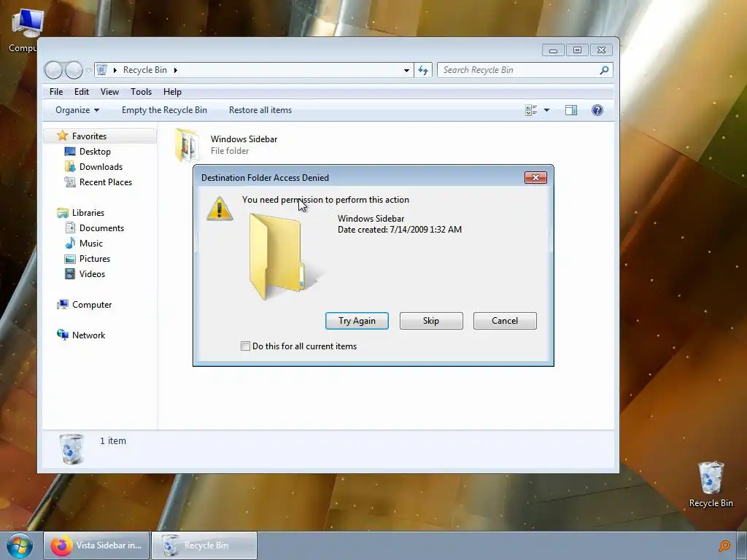Viewport: 747px width, 560px height.
Task: Click the Recycle Bin icon in address bar
Action: pyautogui.click(x=102, y=70)
